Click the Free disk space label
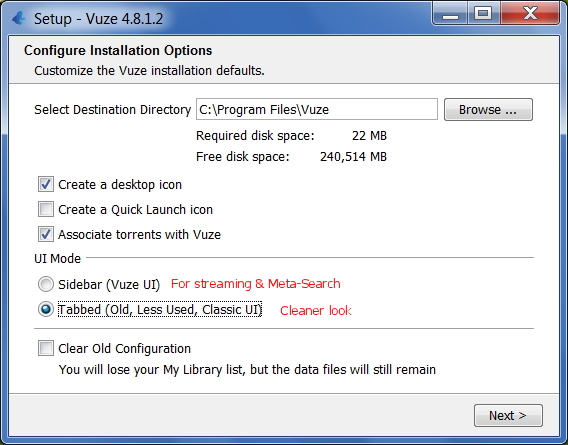This screenshot has height=445, width=568. pos(243,157)
